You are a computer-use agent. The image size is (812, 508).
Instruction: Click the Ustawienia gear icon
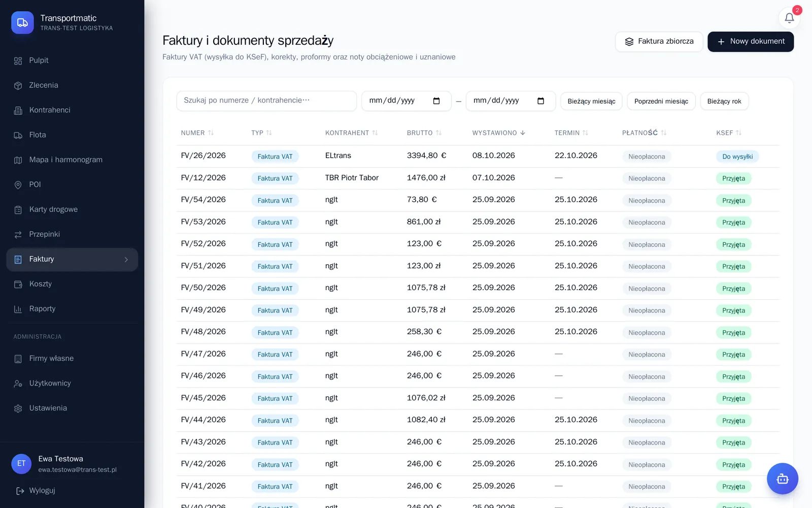tap(18, 408)
